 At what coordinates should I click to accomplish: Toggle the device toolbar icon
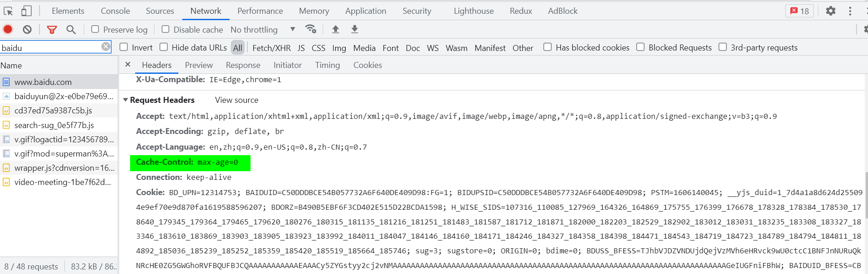26,11
